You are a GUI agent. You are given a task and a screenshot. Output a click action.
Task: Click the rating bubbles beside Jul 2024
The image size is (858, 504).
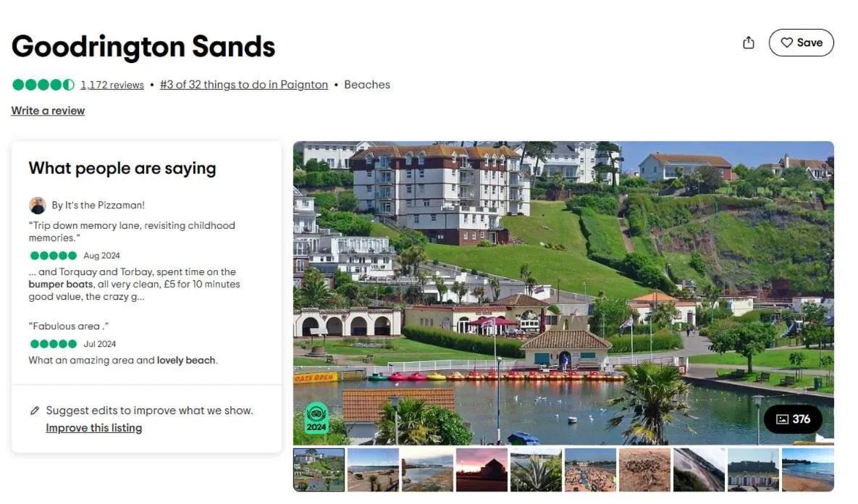53,343
